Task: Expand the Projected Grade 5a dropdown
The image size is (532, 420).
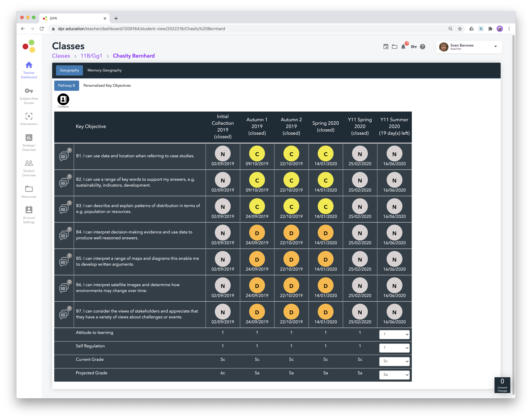Action: [394, 375]
